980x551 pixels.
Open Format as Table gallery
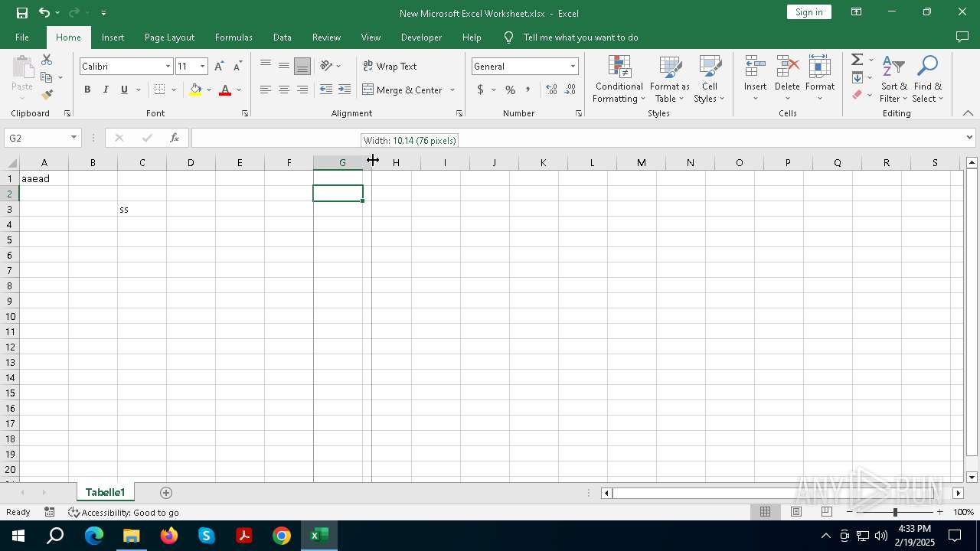point(670,79)
